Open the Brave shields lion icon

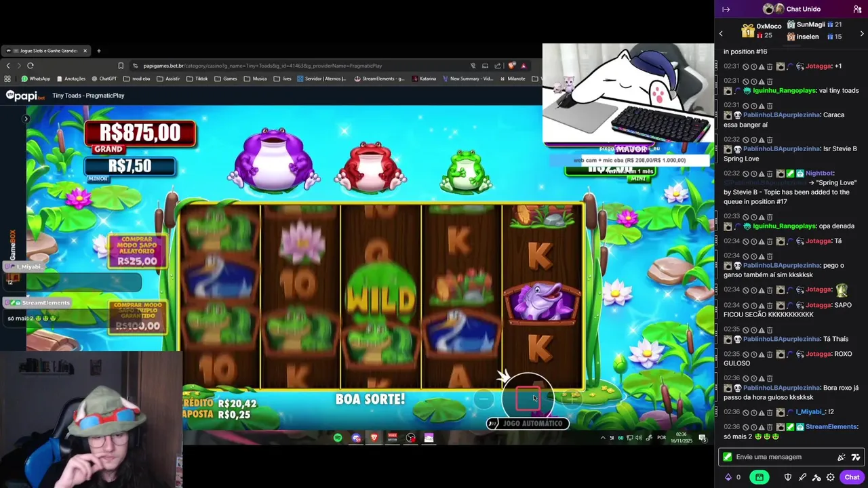tap(512, 66)
